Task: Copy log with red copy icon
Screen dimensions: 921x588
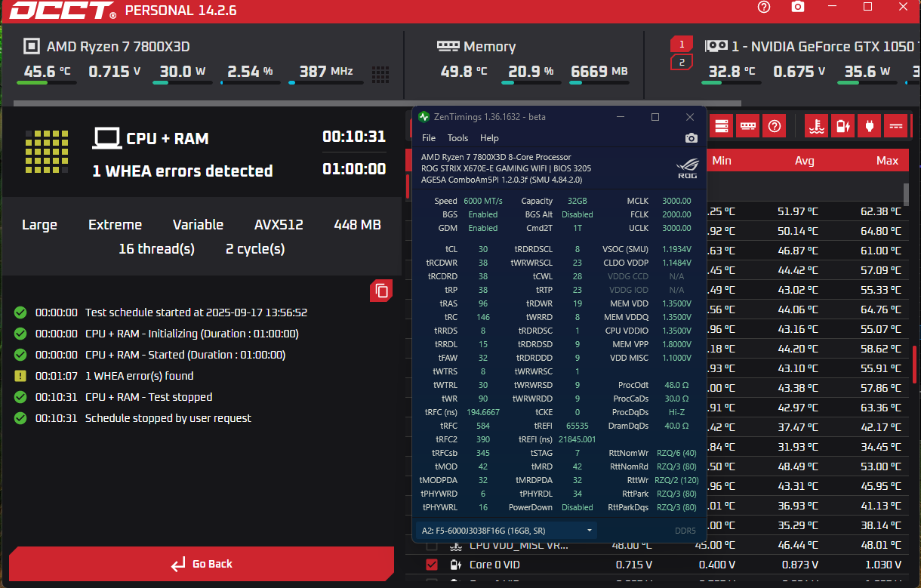Action: coord(381,291)
